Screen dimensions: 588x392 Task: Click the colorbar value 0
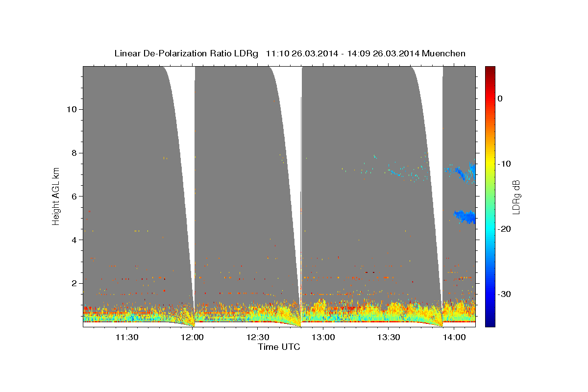500,98
